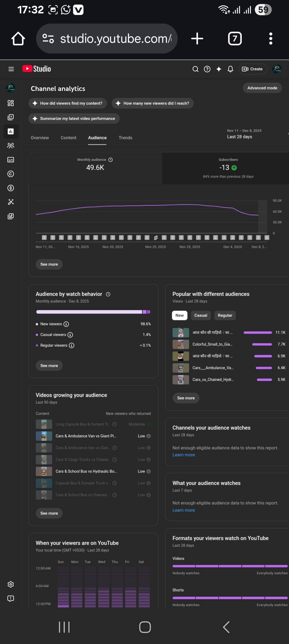Screen dimensions: 289x644
Task: Open the help question mark icon
Action: [x=207, y=69]
